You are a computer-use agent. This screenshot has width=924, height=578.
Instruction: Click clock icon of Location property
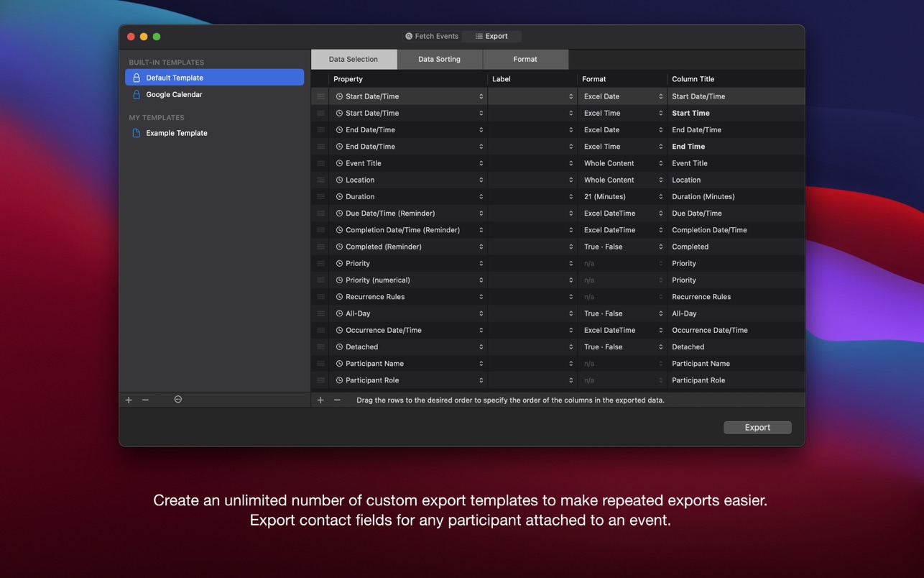(339, 180)
